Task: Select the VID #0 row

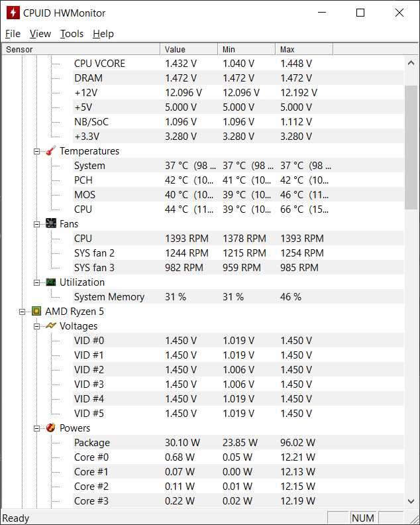Action: [238, 341]
